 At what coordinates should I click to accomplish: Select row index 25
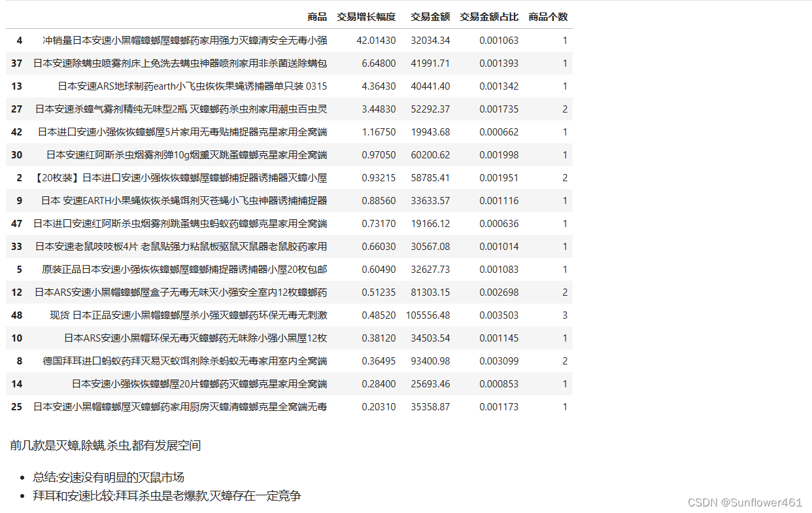coord(17,407)
